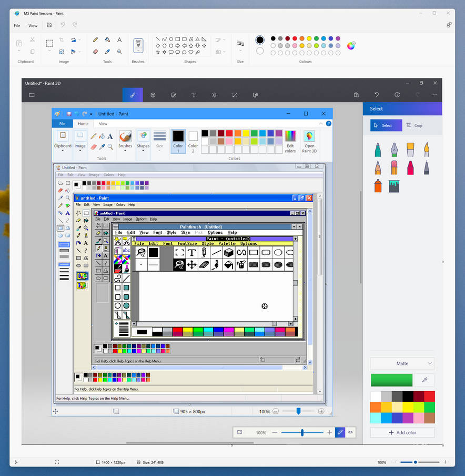Select the Magnifier tool
The height and width of the screenshot is (476, 465).
[119, 52]
